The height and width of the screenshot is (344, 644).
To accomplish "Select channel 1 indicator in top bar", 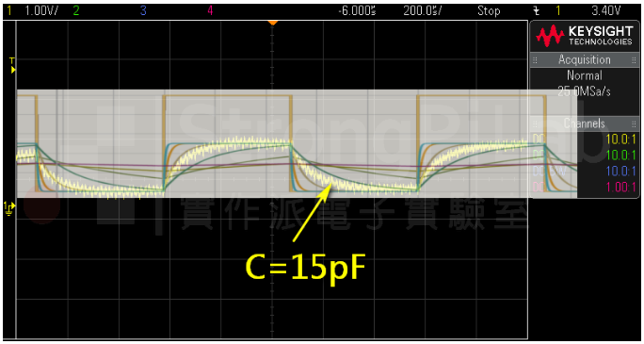I will tap(9, 10).
